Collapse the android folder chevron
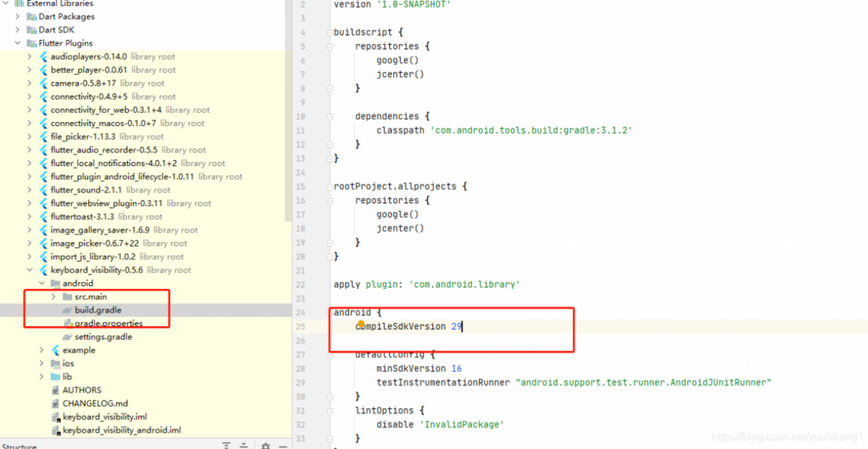 pyautogui.click(x=42, y=284)
